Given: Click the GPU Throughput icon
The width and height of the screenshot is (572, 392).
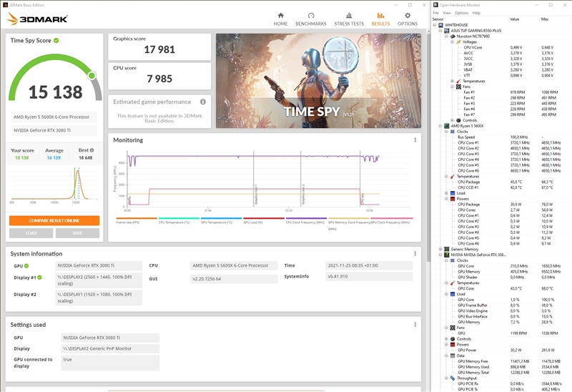Looking at the screenshot, I should [453, 378].
